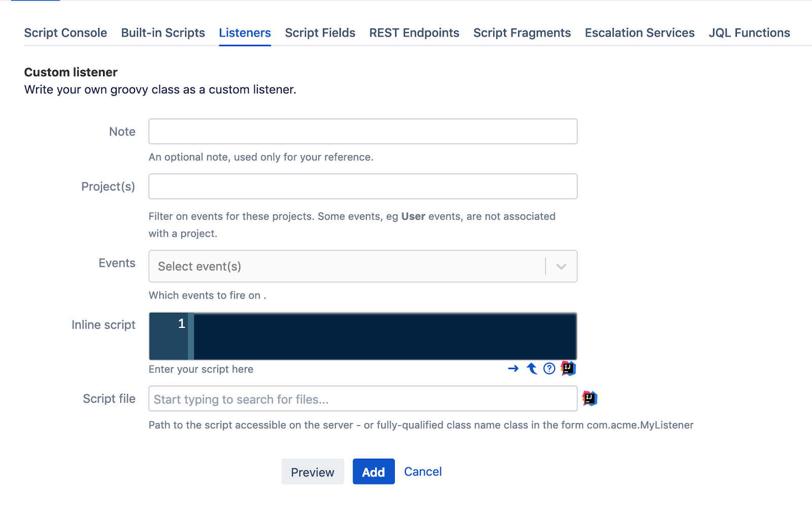Focus the Note text field

click(x=363, y=132)
